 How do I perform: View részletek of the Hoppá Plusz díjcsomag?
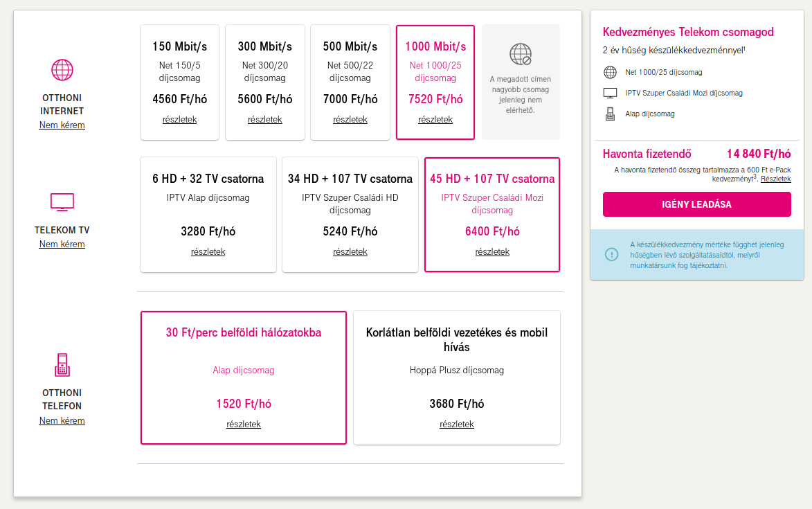457,424
